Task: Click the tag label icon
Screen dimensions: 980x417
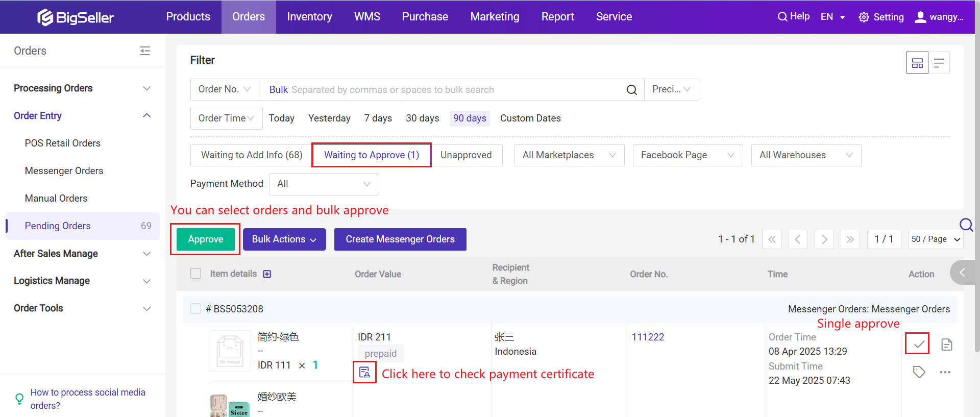Action: [x=919, y=372]
